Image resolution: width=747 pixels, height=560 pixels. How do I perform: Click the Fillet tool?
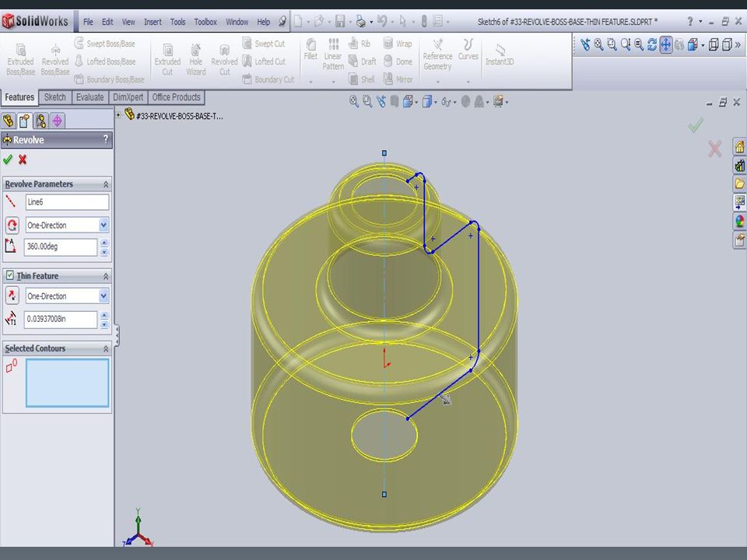pos(310,50)
